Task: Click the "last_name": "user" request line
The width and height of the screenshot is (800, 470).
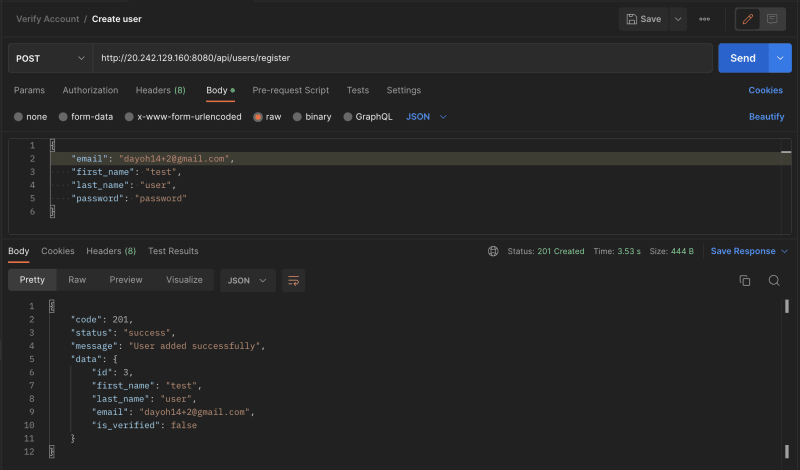Action: [x=123, y=185]
